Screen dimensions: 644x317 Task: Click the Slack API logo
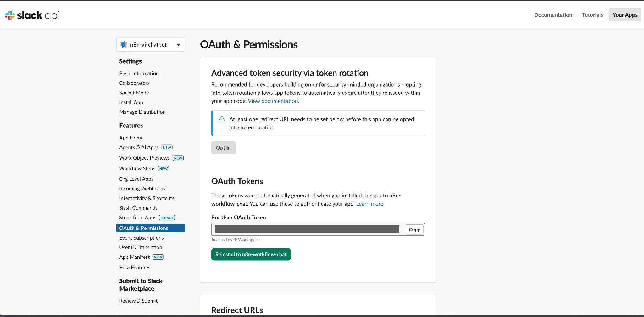click(32, 15)
